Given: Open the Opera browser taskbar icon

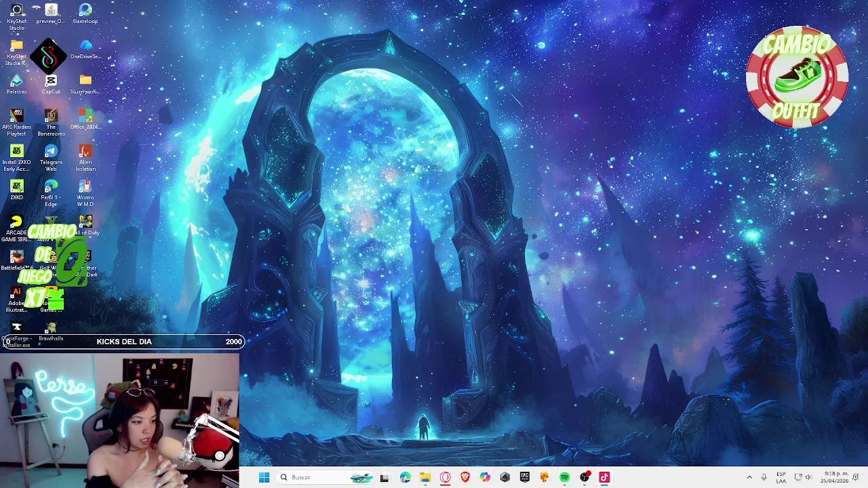Looking at the screenshot, I should 445,477.
